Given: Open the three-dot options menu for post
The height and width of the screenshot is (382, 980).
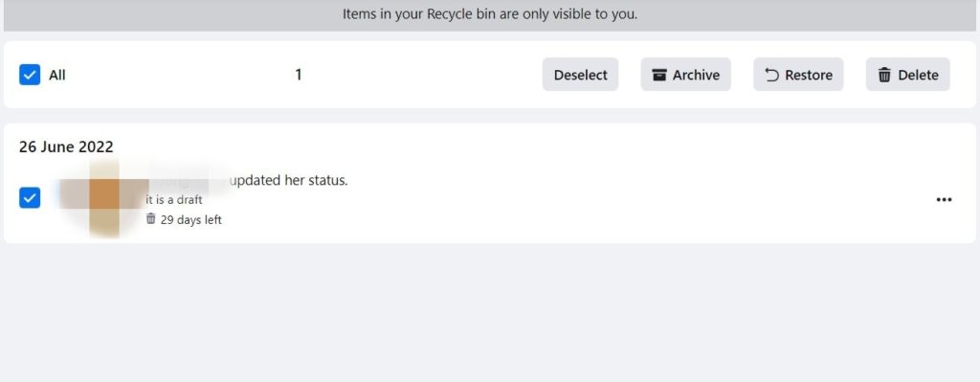Looking at the screenshot, I should [944, 200].
